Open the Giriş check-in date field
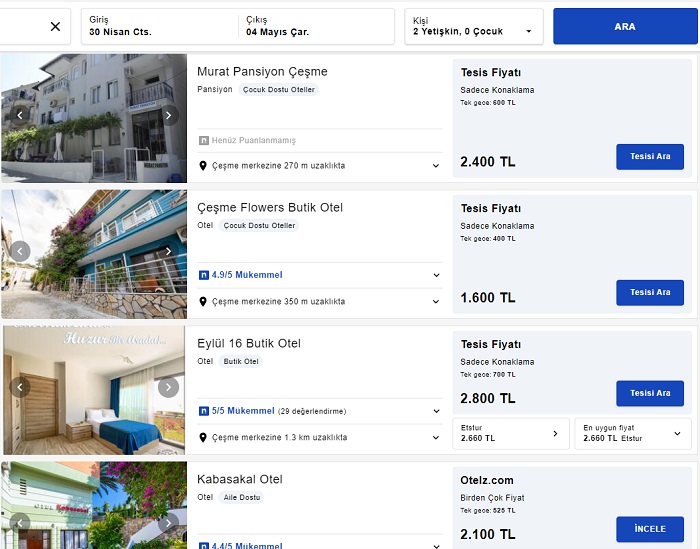Screen dimensions: 700x549 (x=159, y=26)
